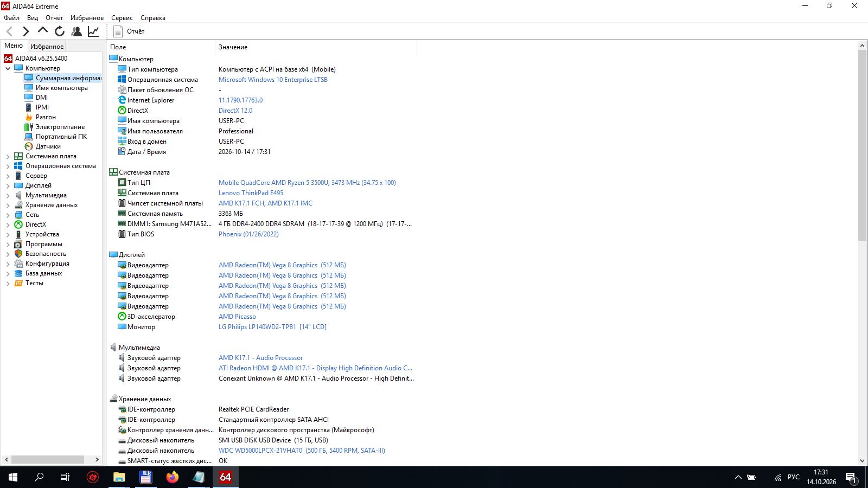868x488 pixels.
Task: Click the Lenovo ThinkPad E495 link
Action: tap(251, 193)
